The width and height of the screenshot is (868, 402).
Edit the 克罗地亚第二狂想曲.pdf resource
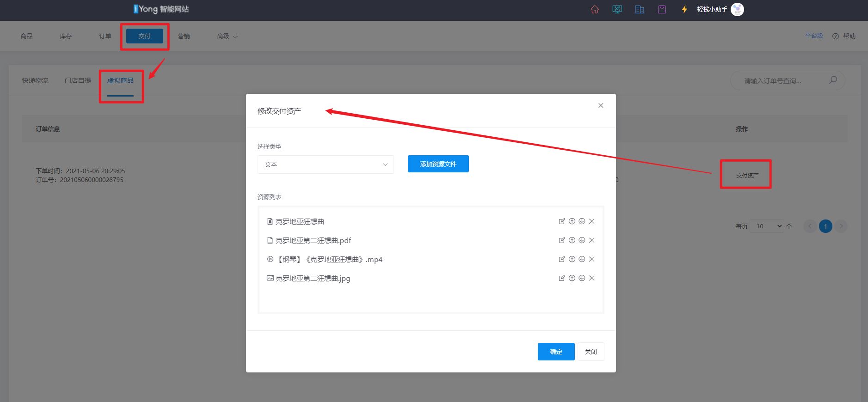[562, 240]
